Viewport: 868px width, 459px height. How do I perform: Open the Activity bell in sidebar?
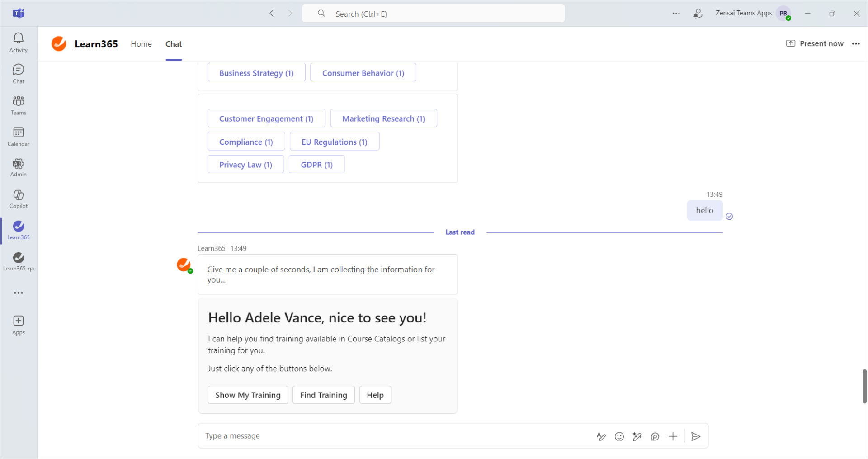click(19, 43)
